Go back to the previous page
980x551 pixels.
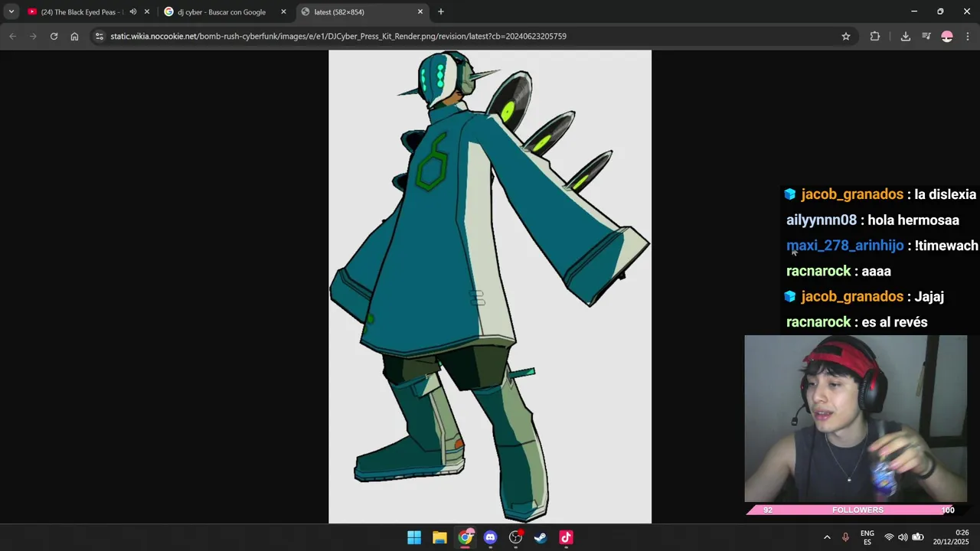(x=12, y=36)
